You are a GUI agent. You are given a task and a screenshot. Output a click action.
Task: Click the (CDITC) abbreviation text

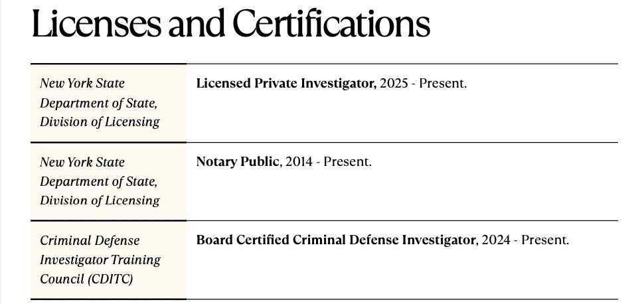click(110, 278)
